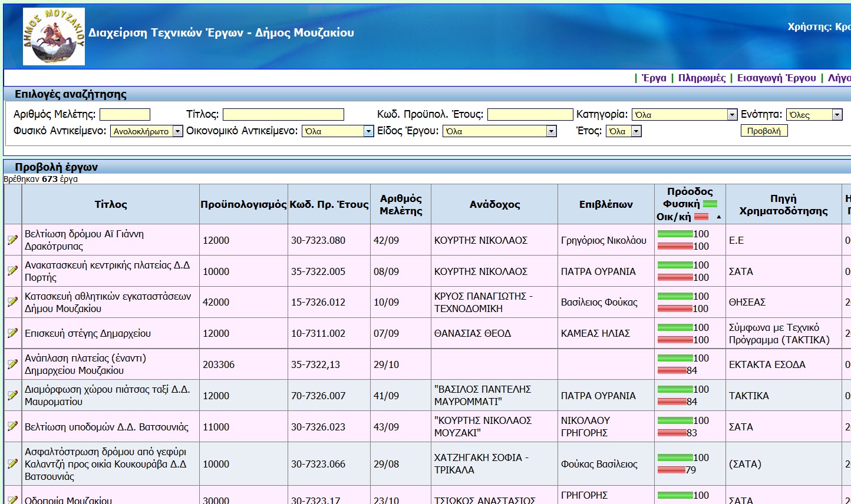Click the supervisor ΚΑΜΕΑΣ ΗΛΙΑΣ cell
Screen dimensions: 851x504
[606, 333]
